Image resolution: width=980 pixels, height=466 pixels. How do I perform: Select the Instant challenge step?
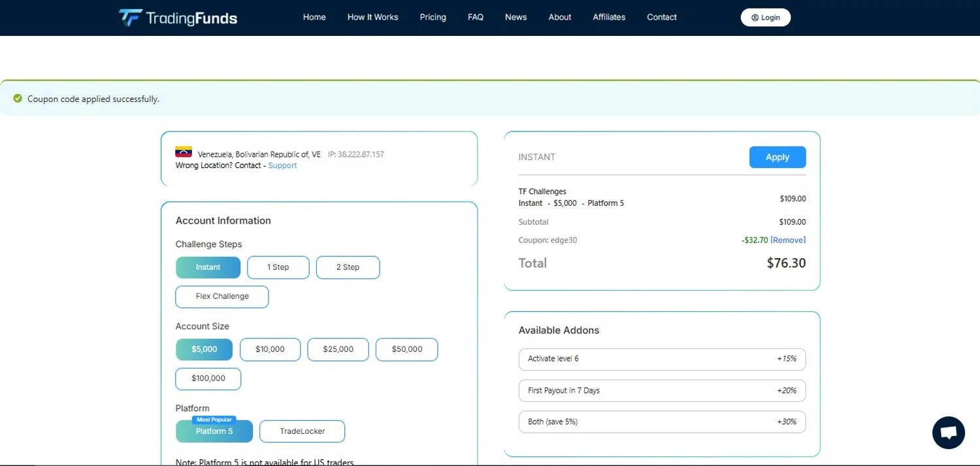(x=208, y=267)
